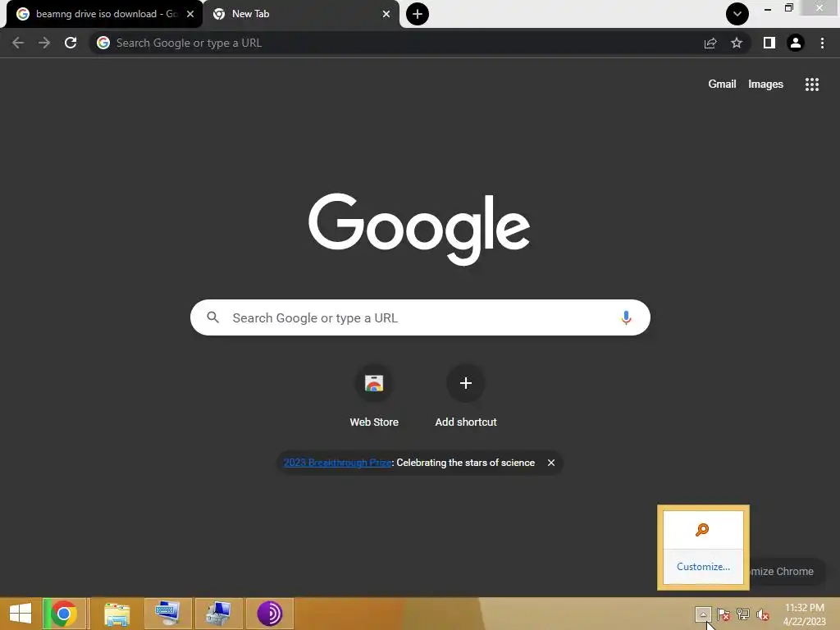Open the Windows Start button
This screenshot has width=840, height=630.
tap(21, 614)
